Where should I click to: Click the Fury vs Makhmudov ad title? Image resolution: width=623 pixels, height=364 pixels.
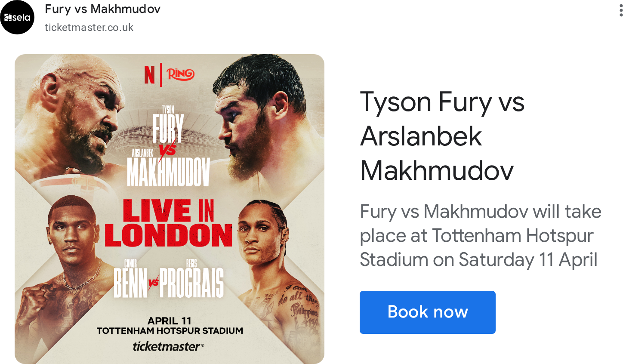[x=102, y=9]
